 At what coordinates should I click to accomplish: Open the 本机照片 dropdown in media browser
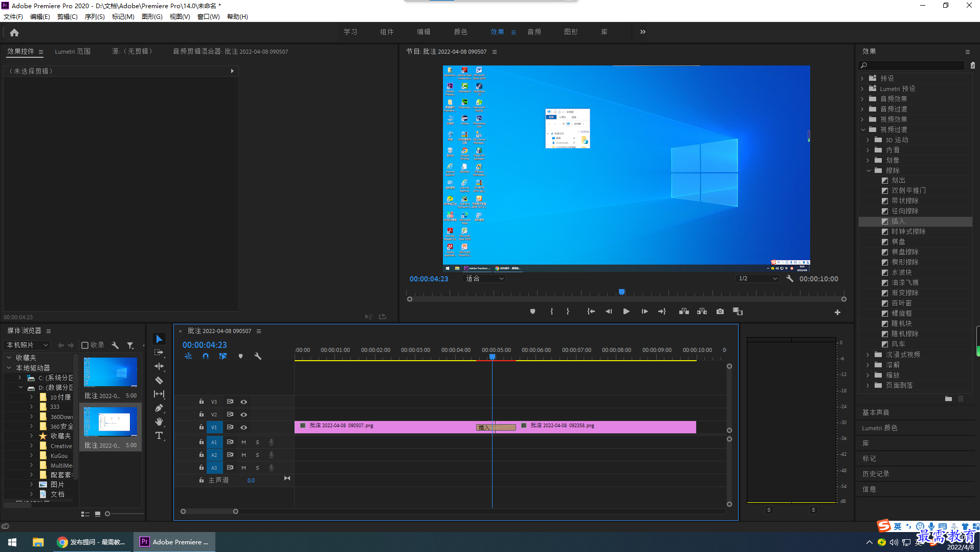tap(27, 345)
